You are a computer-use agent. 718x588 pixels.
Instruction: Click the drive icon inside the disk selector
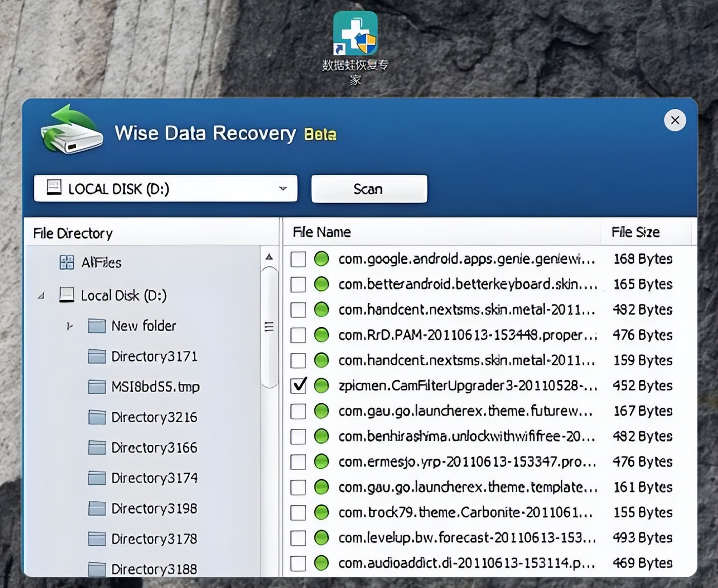pos(54,187)
